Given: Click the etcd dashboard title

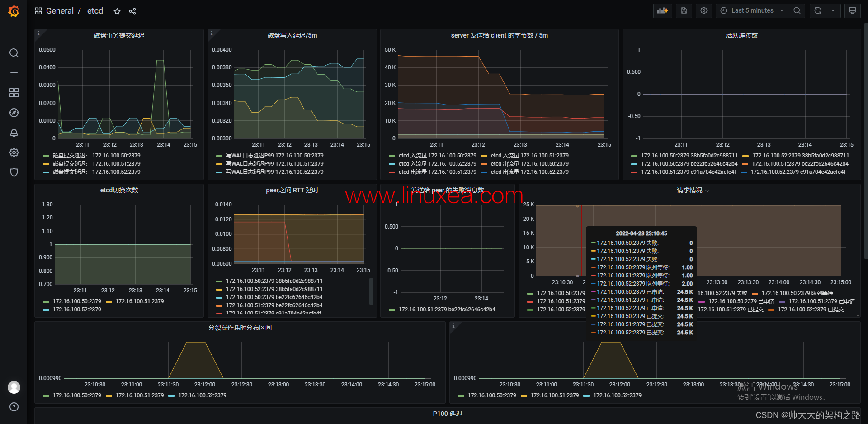Looking at the screenshot, I should (x=95, y=11).
